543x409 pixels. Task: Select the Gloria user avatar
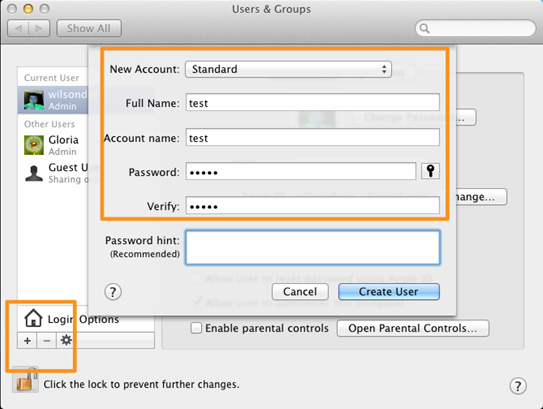click(34, 145)
